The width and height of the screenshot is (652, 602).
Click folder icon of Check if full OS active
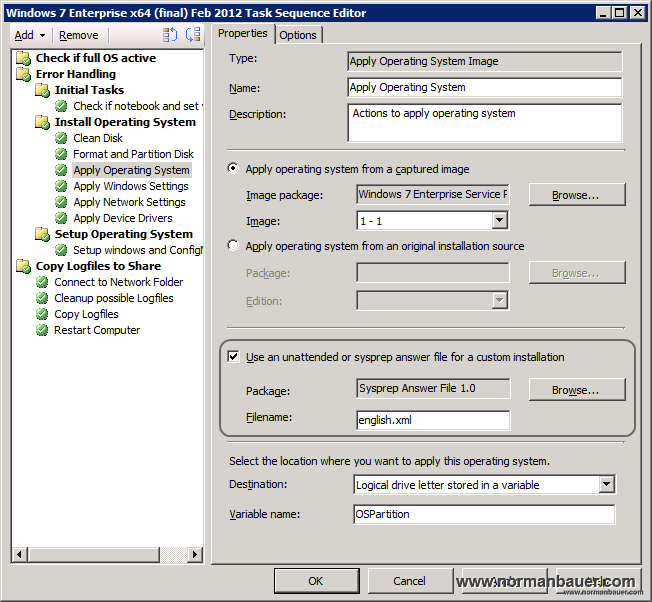(23, 58)
